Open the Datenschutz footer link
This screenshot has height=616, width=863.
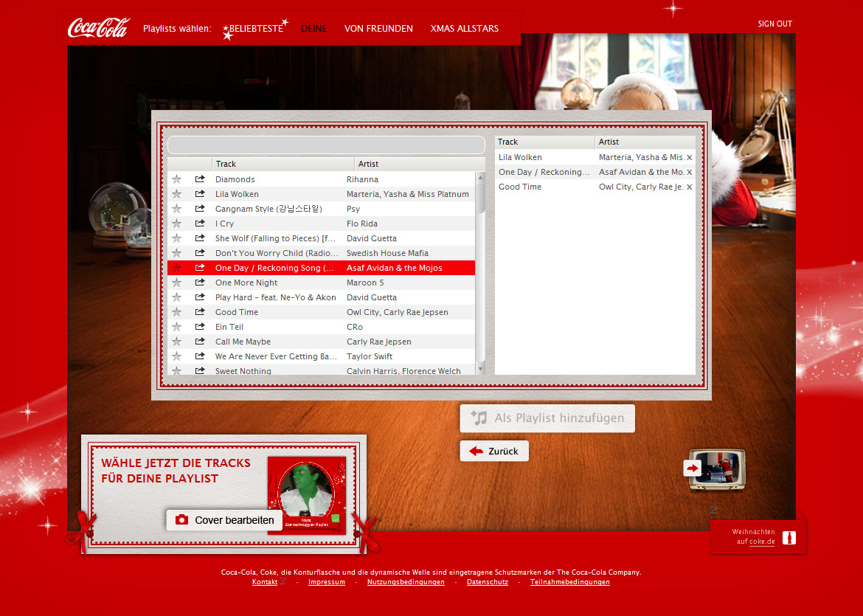point(487,582)
